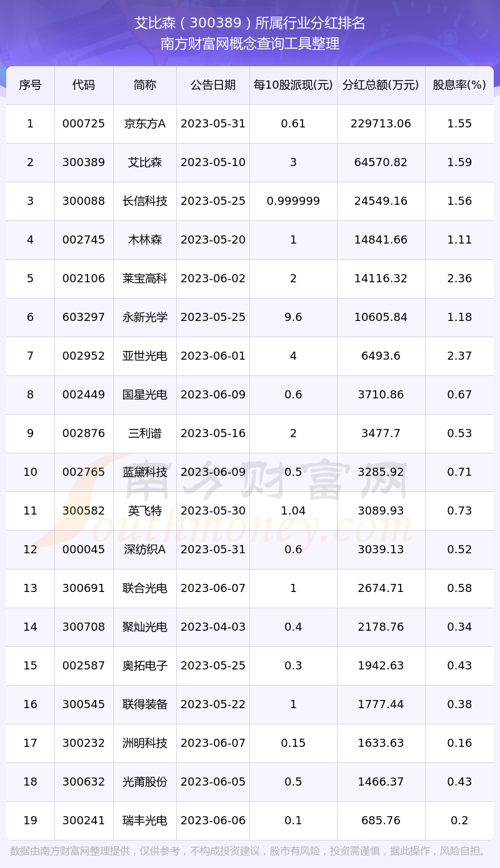Viewport: 500px width, 868px height.
Task: Select the name 蓝黛科技
Action: click(x=145, y=472)
